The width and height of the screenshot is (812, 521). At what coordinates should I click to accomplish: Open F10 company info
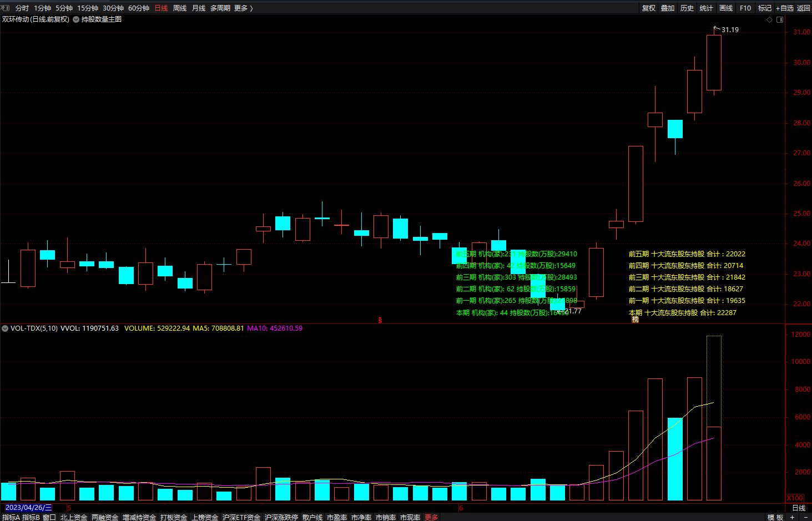point(745,8)
